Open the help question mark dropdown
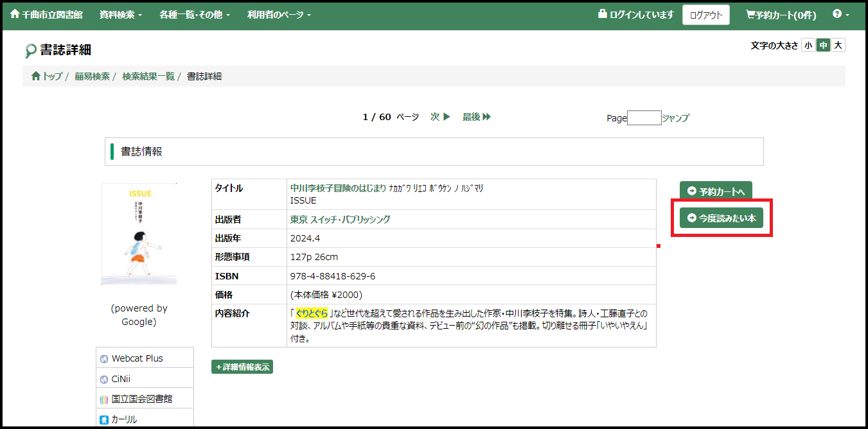Image resolution: width=868 pixels, height=429 pixels. pyautogui.click(x=841, y=14)
